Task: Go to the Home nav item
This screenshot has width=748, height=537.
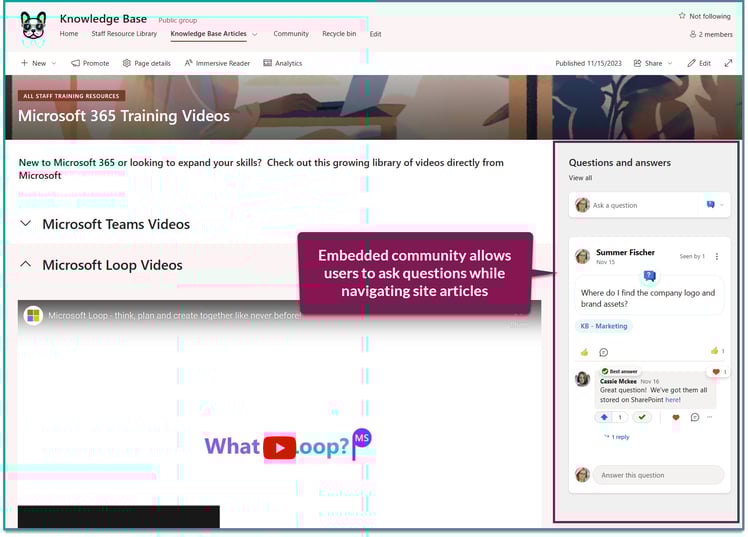Action: click(69, 34)
